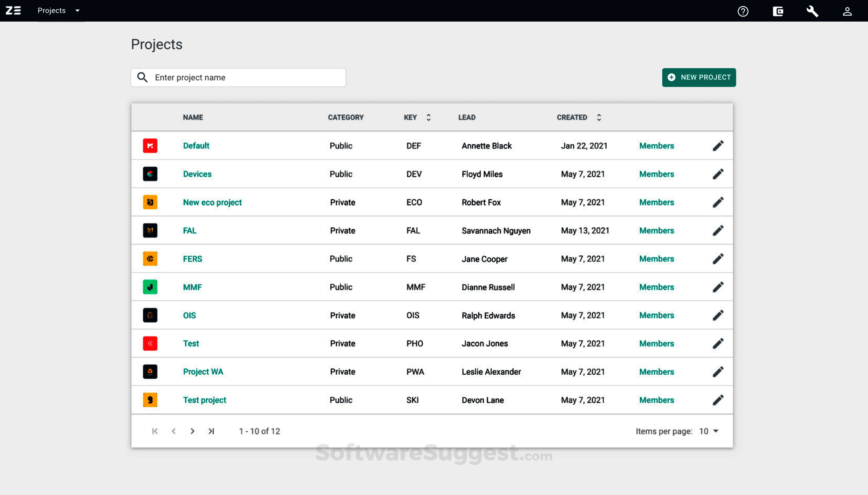Image resolution: width=868 pixels, height=495 pixels.
Task: Open the New eco project link
Action: tap(212, 202)
